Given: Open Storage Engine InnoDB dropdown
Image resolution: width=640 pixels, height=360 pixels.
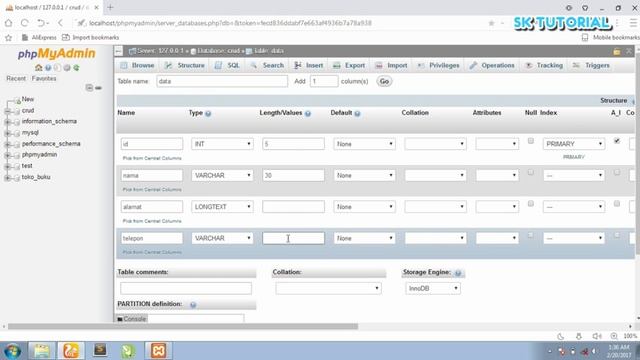Looking at the screenshot, I should (433, 289).
